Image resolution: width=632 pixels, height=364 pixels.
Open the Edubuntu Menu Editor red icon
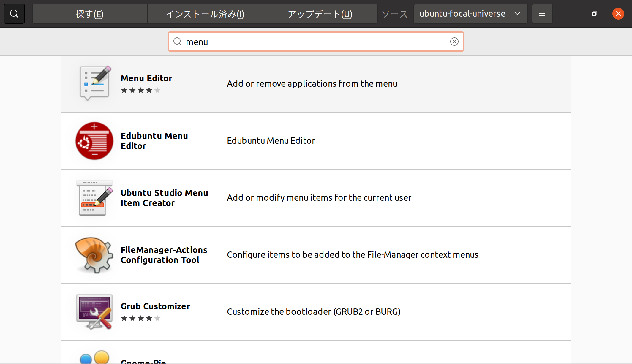coord(94,141)
